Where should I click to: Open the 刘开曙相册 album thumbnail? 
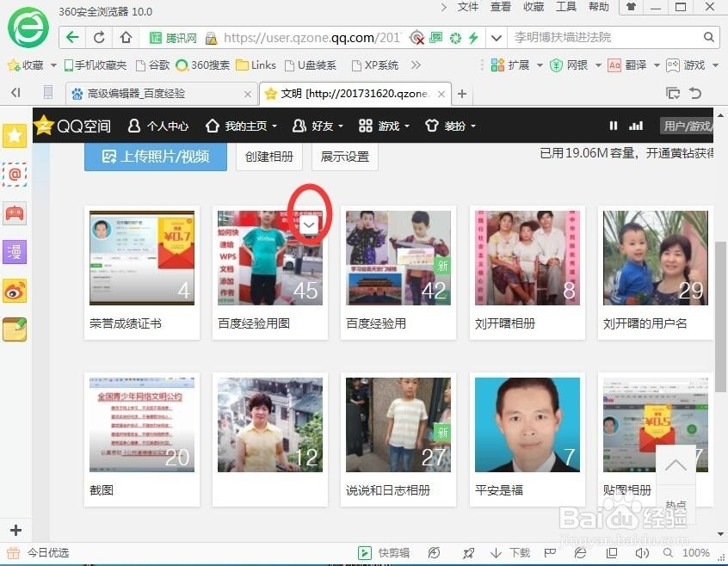pos(526,256)
